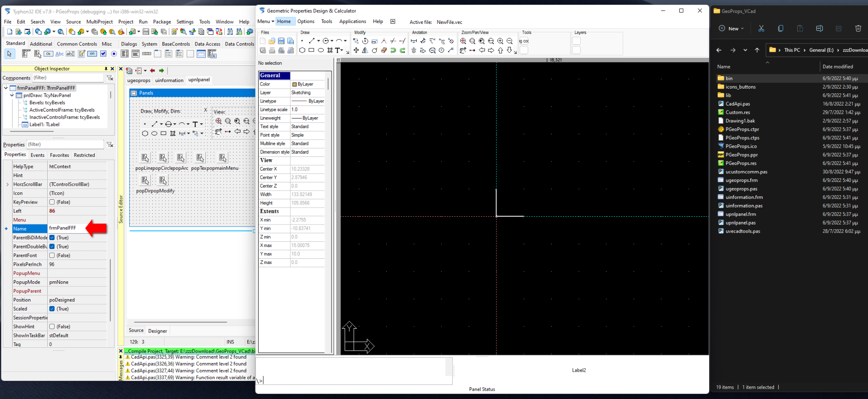868x399 pixels.
Task: Open the Applications ribbon tab
Action: pyautogui.click(x=352, y=21)
